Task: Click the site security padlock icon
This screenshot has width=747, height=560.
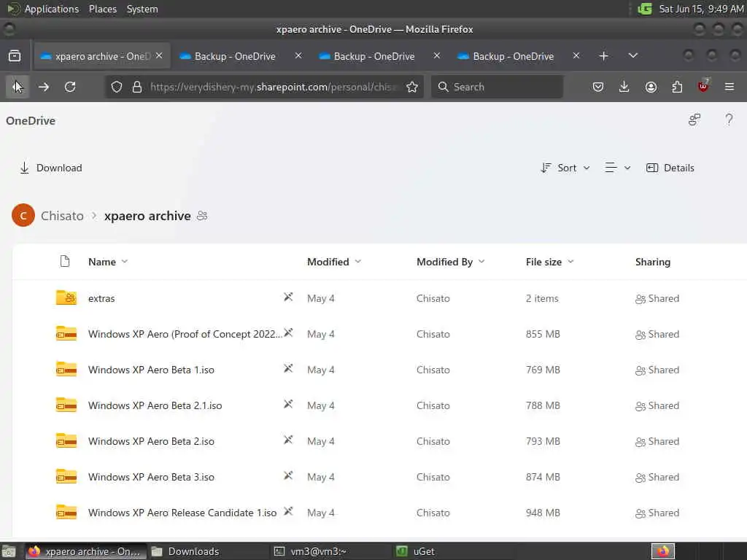Action: click(x=137, y=87)
